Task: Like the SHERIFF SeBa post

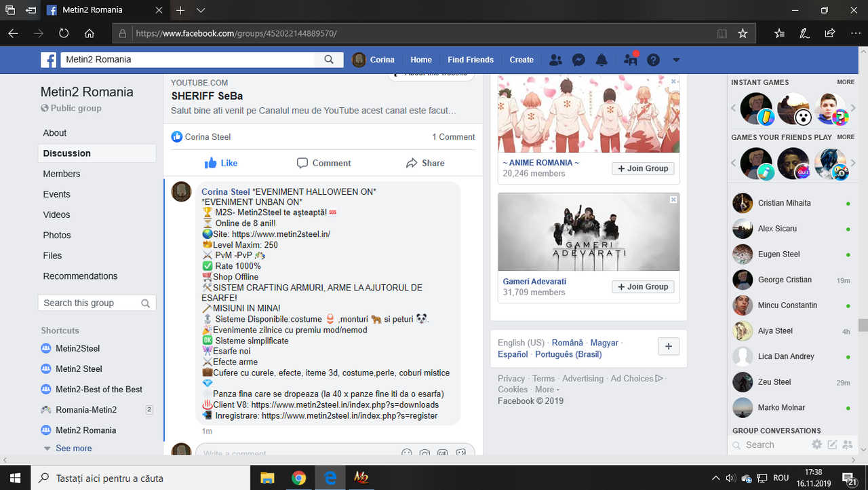Action: [221, 163]
